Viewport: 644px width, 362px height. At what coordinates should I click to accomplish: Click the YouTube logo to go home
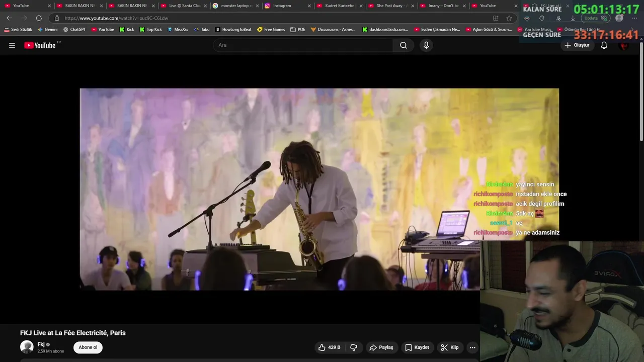(40, 45)
